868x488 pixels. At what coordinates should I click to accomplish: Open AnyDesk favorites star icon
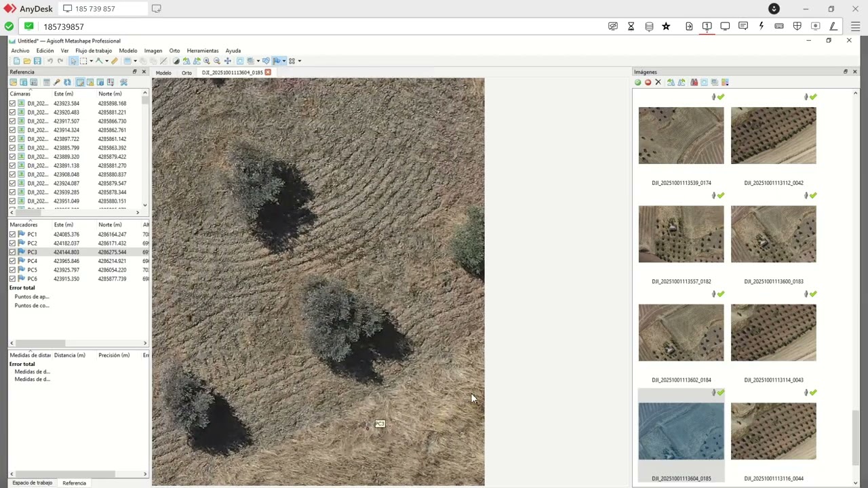pyautogui.click(x=666, y=26)
